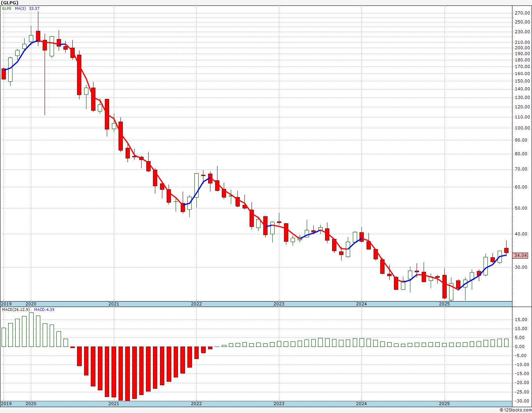Click the 270.00 price axis label

click(x=522, y=13)
